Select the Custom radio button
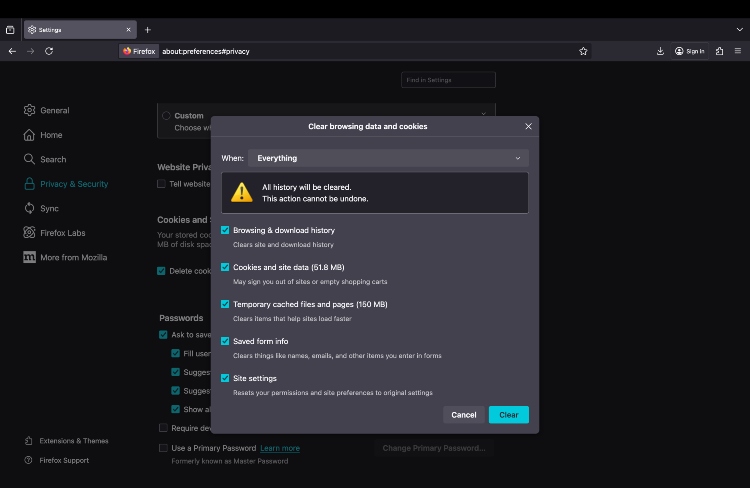Screen dimensions: 750x488 (x=166, y=115)
